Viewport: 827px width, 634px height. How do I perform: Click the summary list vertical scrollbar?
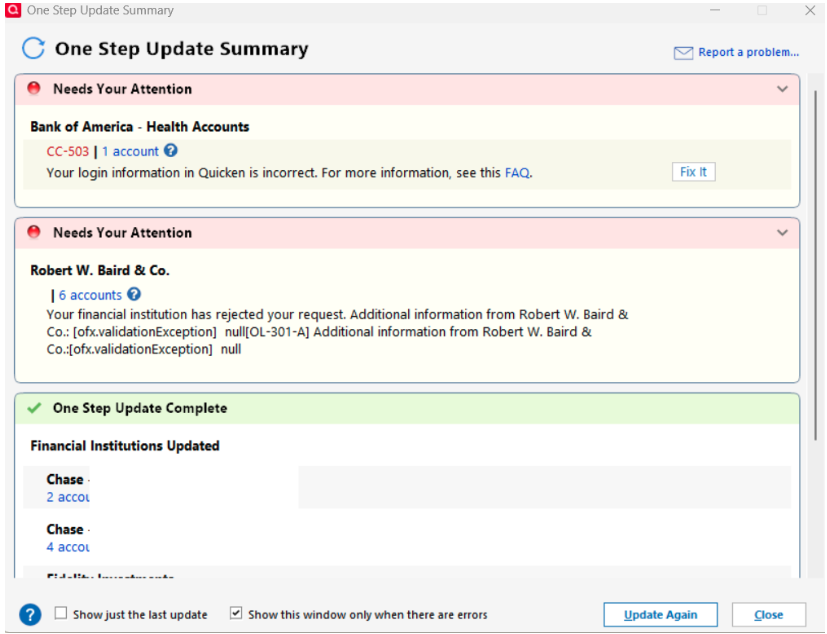point(815,264)
